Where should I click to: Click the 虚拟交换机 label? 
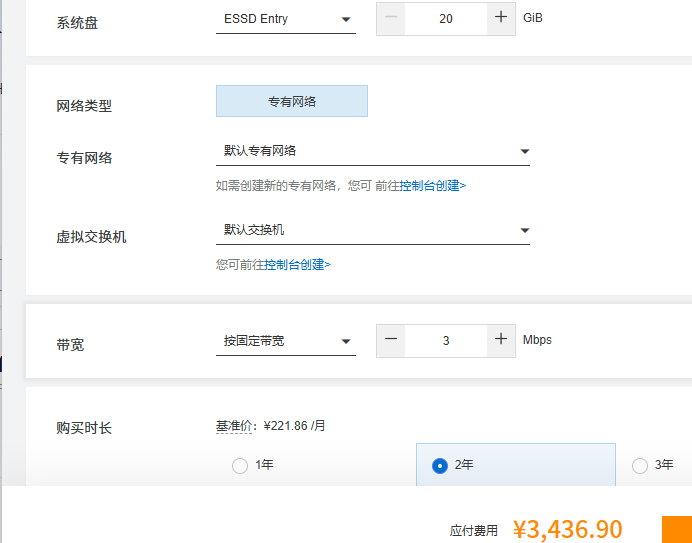click(91, 237)
